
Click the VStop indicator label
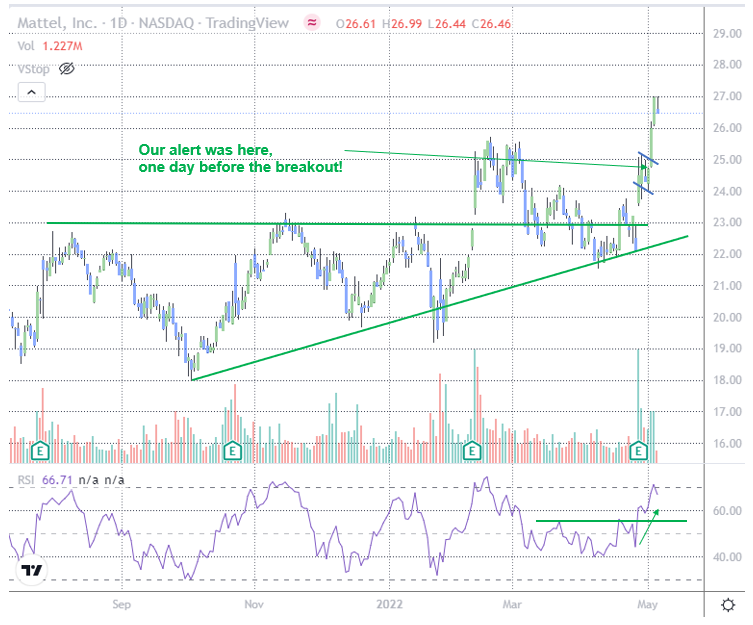[x=34, y=69]
